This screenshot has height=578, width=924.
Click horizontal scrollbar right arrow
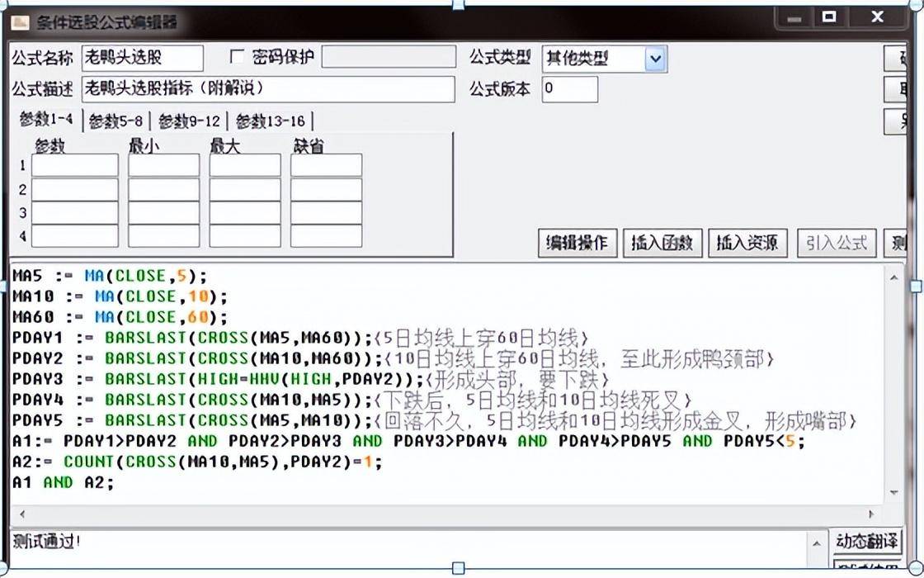tap(871, 514)
